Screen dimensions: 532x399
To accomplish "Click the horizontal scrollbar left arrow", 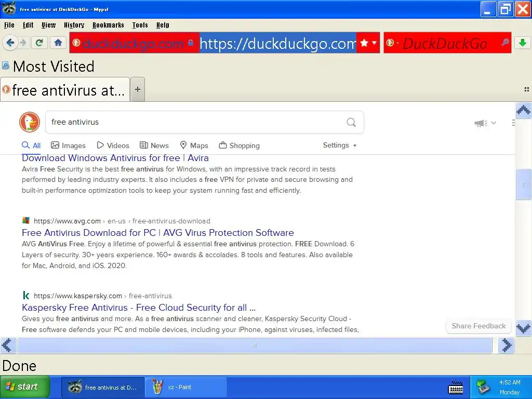I will [8, 345].
